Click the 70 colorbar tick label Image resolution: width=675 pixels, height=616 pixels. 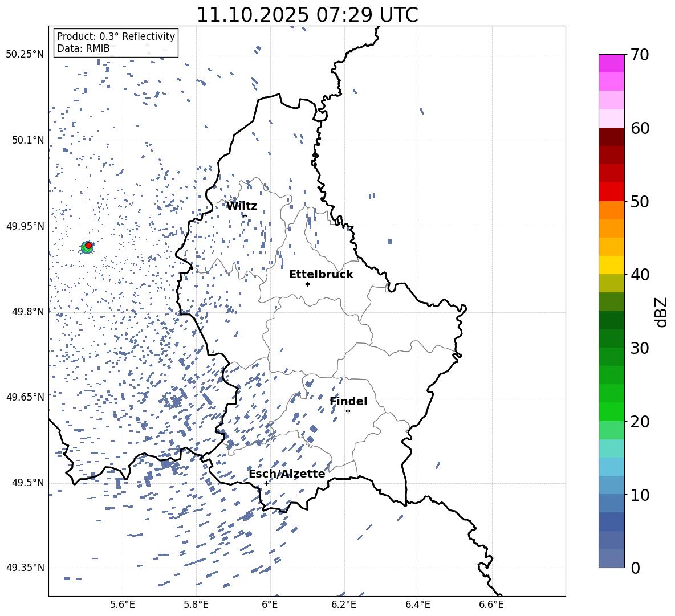(640, 55)
